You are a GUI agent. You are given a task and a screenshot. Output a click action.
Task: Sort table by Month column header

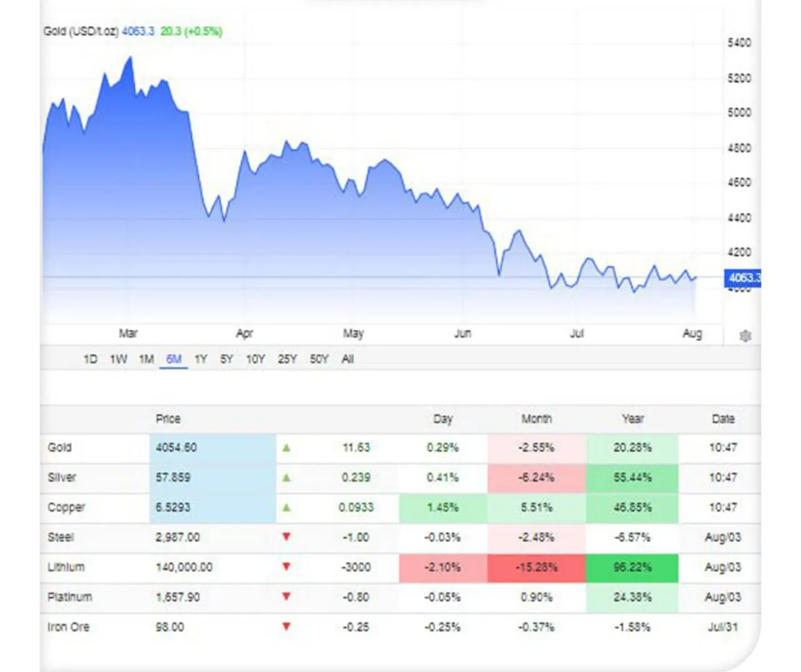coord(536,419)
